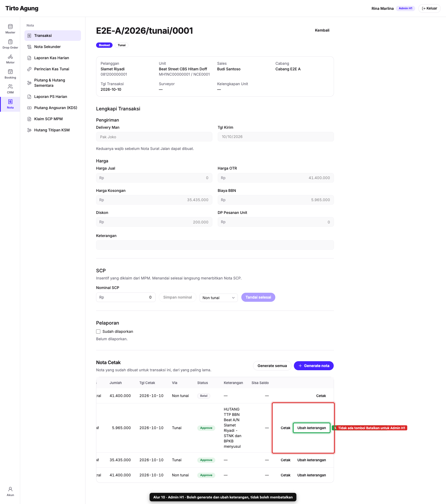
Task: Click Kembali to go back
Action: click(322, 30)
